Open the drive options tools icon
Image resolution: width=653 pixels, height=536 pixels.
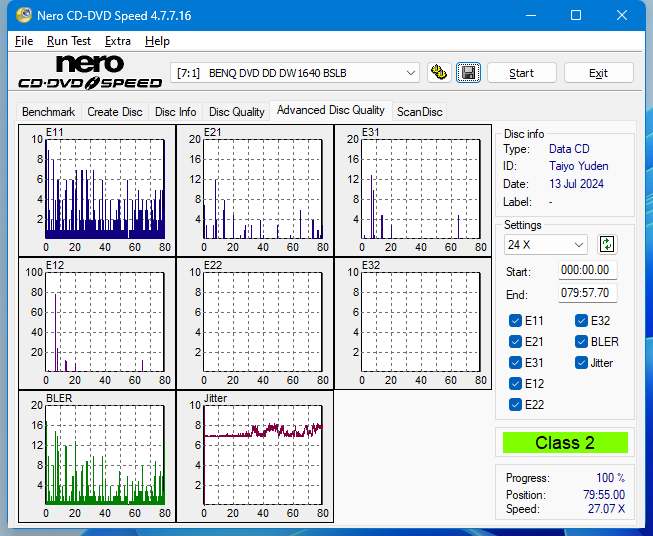coord(439,73)
